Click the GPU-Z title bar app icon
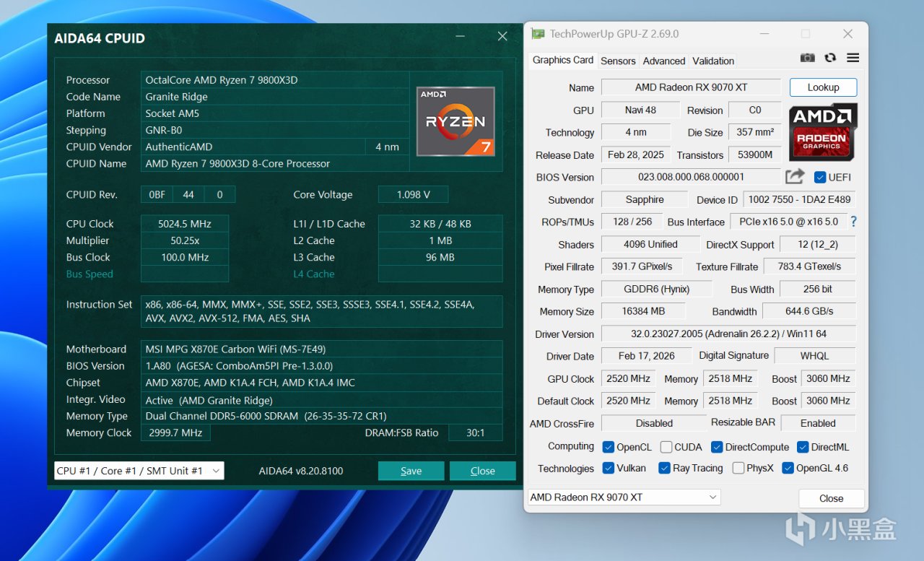924x561 pixels. 538,34
